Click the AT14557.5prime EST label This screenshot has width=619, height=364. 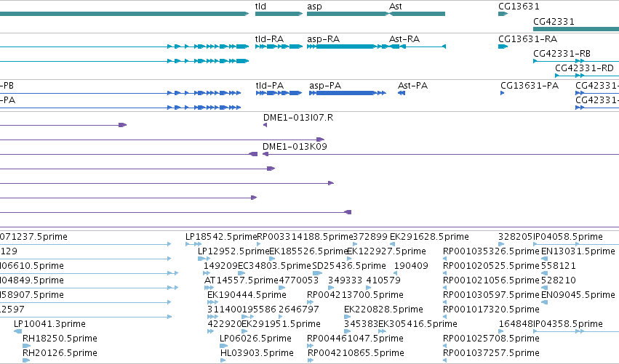click(241, 280)
